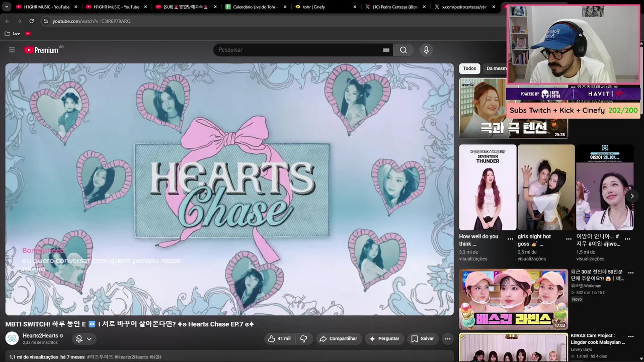Close the [SUB] Korean video tab

pos(215,7)
